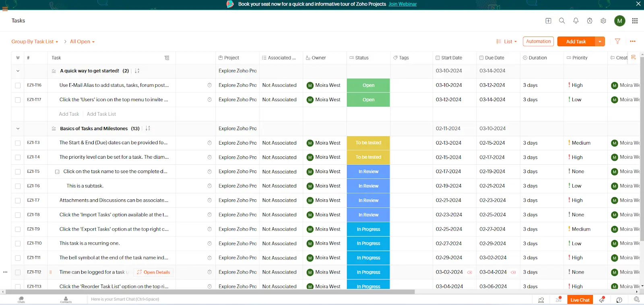Collapse Basics of Tasks and Milestones list
Screen dimensions: 644x305
(x=18, y=129)
